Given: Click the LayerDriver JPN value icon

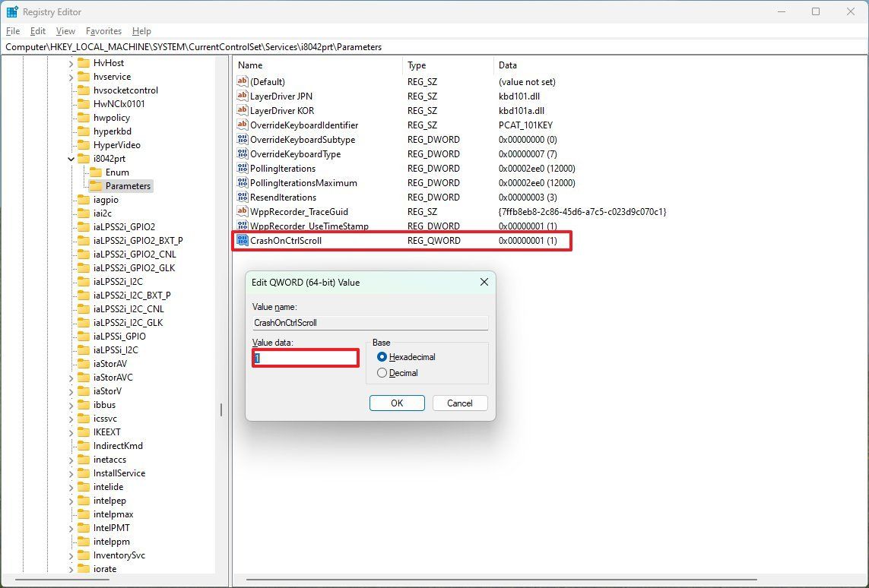Looking at the screenshot, I should 243,96.
